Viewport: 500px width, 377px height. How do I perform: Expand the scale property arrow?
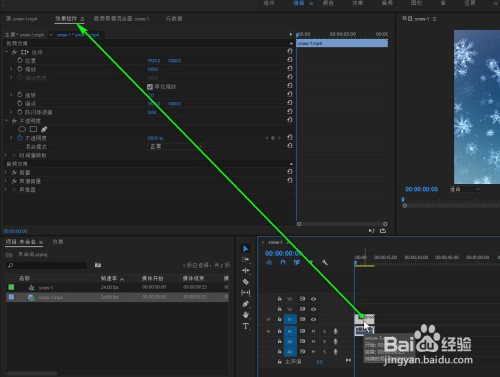[11, 69]
